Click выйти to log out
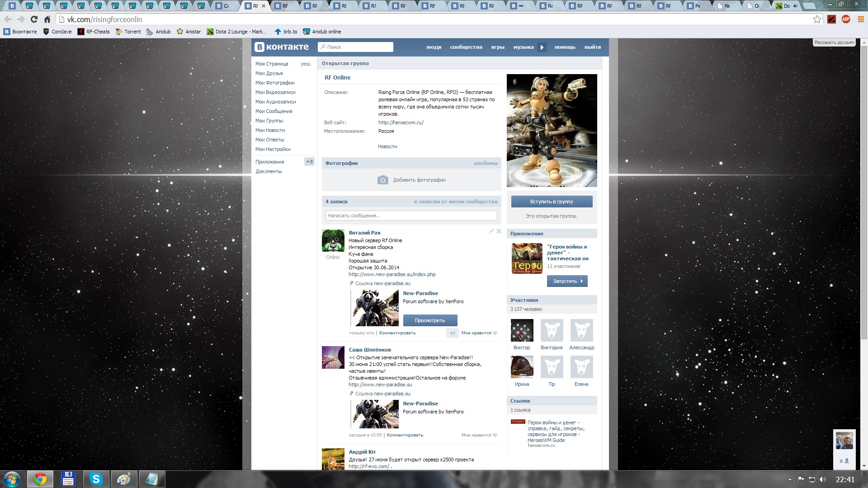 coord(593,47)
